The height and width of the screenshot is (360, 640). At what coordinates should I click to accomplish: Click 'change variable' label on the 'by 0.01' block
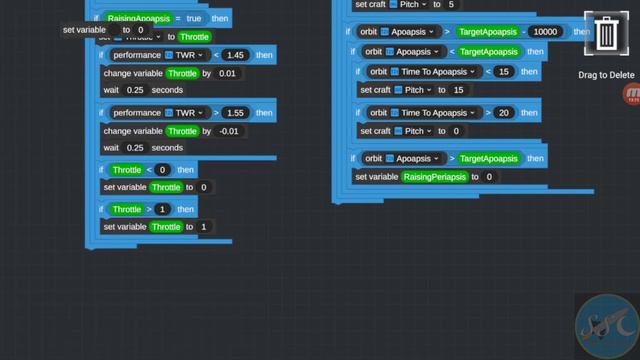coord(133,73)
